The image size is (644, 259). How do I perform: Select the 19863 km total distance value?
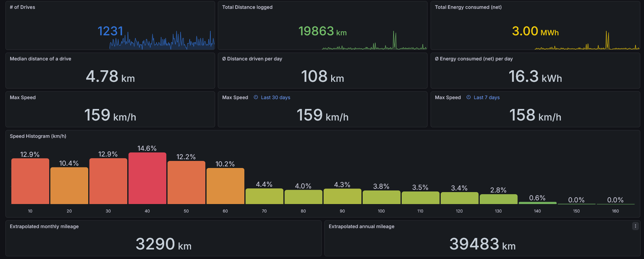point(323,31)
